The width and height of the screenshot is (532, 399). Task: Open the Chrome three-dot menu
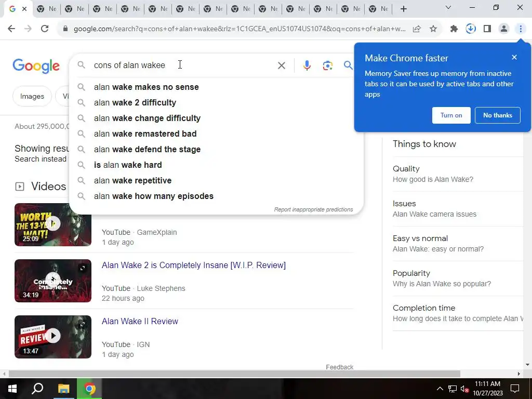(x=521, y=29)
